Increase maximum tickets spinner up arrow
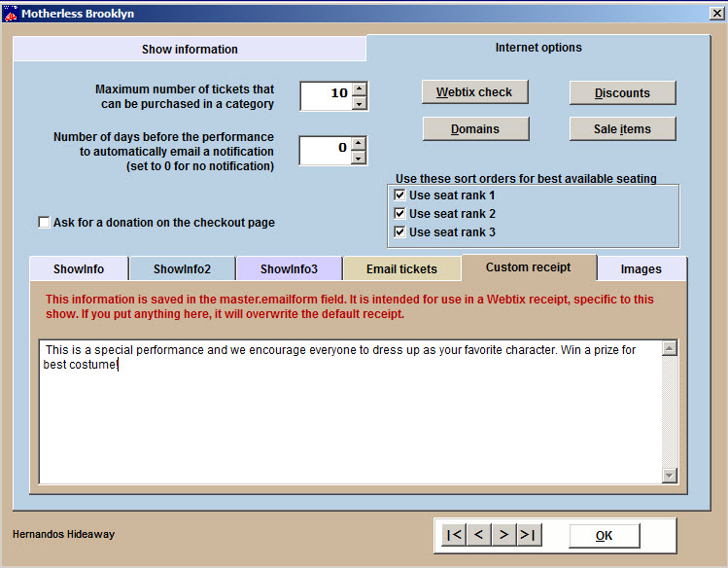 click(359, 89)
